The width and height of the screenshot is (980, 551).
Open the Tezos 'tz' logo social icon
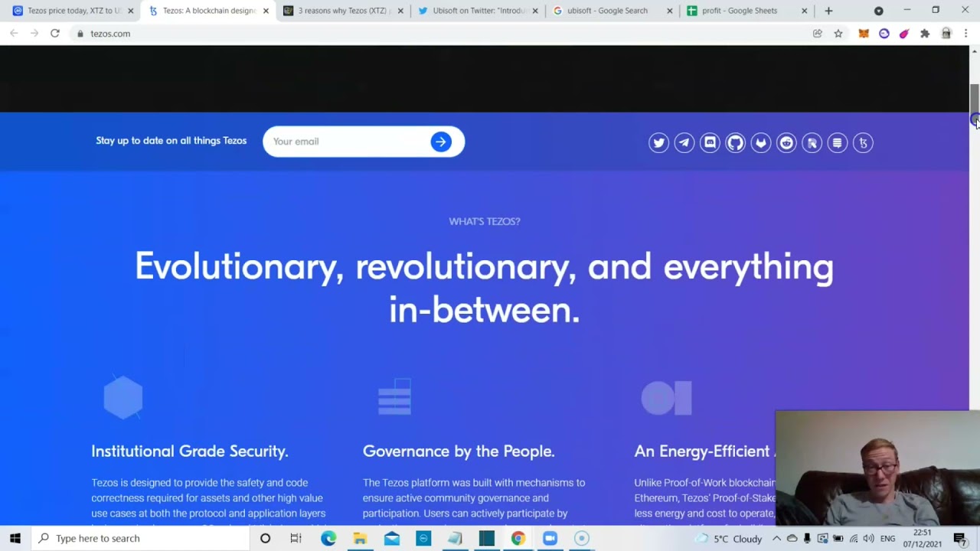coord(863,143)
